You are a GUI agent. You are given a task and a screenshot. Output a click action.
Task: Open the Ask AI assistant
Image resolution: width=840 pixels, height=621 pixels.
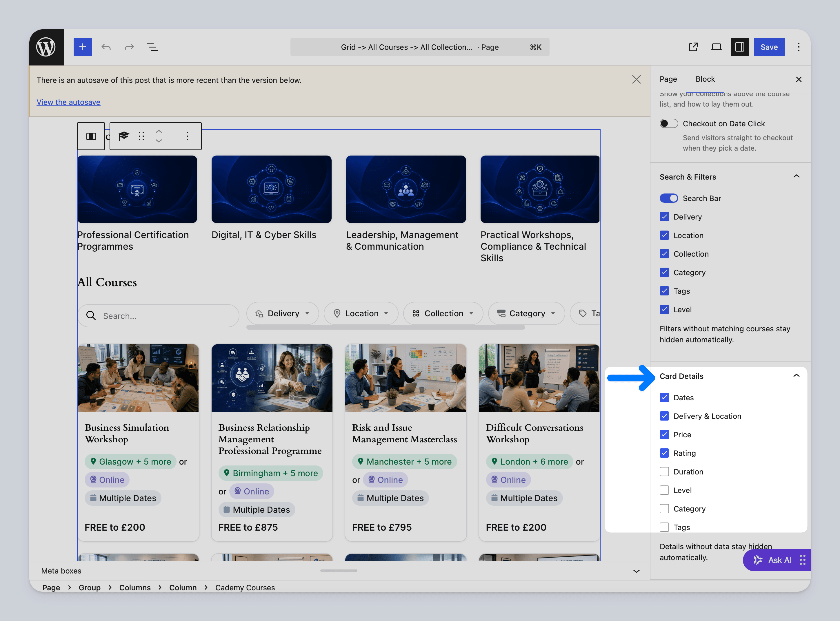coord(777,560)
